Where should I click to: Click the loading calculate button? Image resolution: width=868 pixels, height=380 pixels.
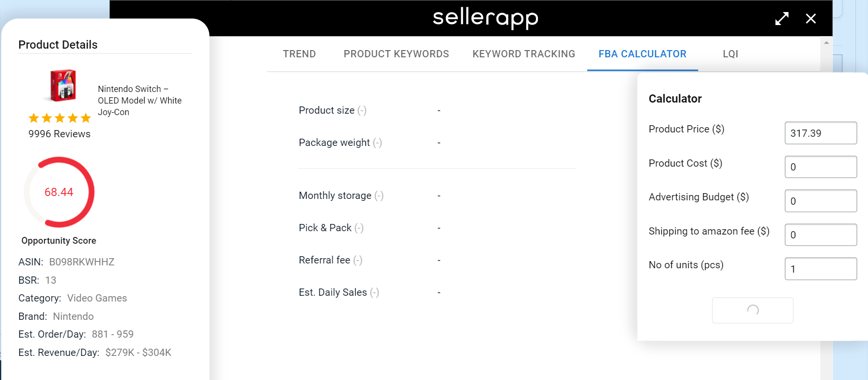[x=753, y=310]
